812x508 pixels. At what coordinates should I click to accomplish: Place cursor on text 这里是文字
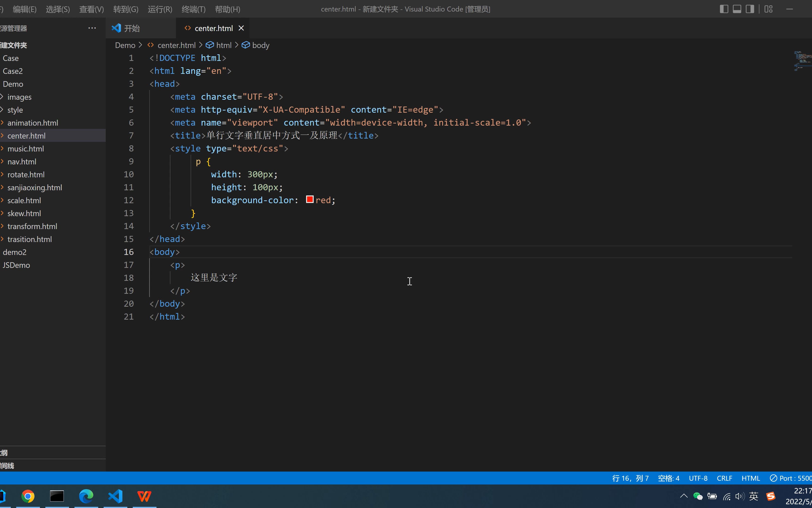(214, 278)
